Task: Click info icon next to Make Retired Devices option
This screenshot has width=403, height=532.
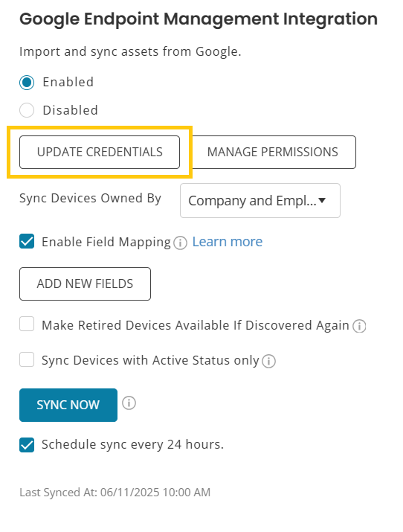Action: (359, 326)
